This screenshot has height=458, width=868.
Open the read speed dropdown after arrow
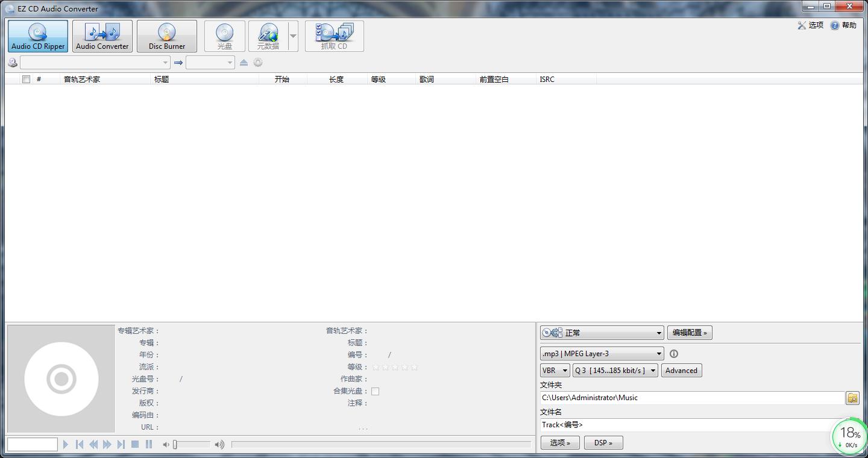tap(210, 63)
